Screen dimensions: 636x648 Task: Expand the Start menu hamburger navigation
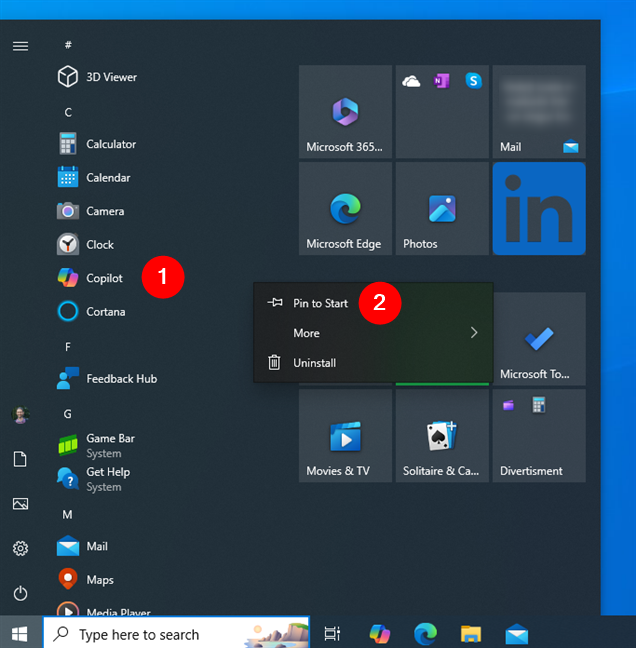[x=20, y=46]
